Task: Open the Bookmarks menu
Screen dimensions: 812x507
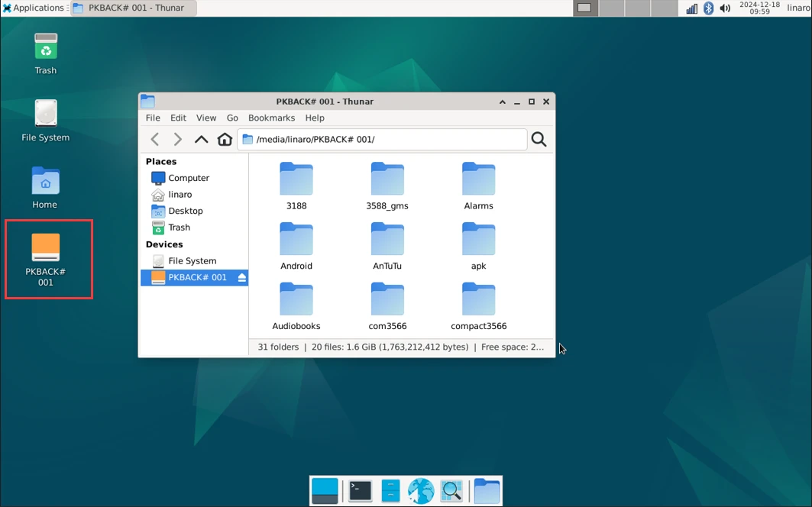Action: [x=271, y=118]
